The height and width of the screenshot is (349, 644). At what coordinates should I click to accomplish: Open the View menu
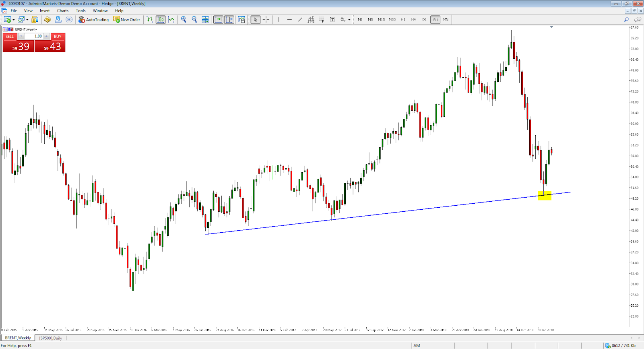pos(28,11)
